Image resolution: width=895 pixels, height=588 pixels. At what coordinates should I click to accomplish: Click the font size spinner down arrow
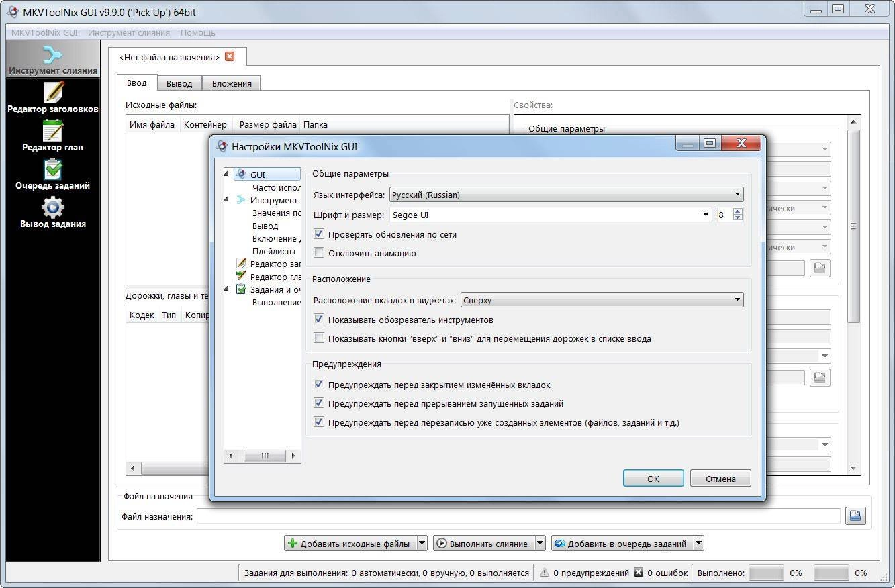point(738,218)
